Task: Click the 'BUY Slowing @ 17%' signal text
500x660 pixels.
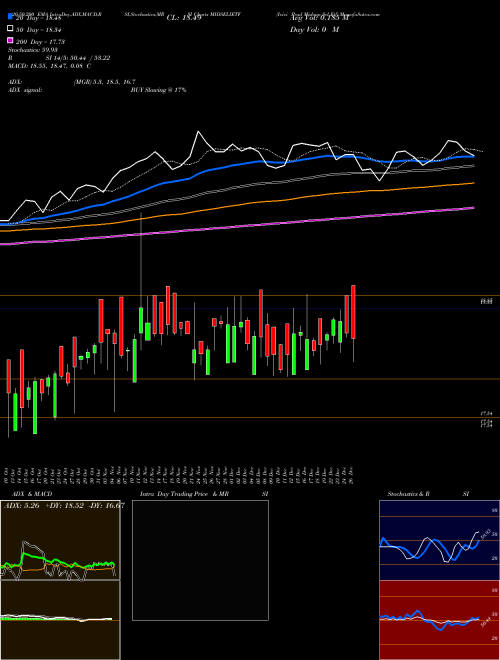Action: tap(158, 90)
